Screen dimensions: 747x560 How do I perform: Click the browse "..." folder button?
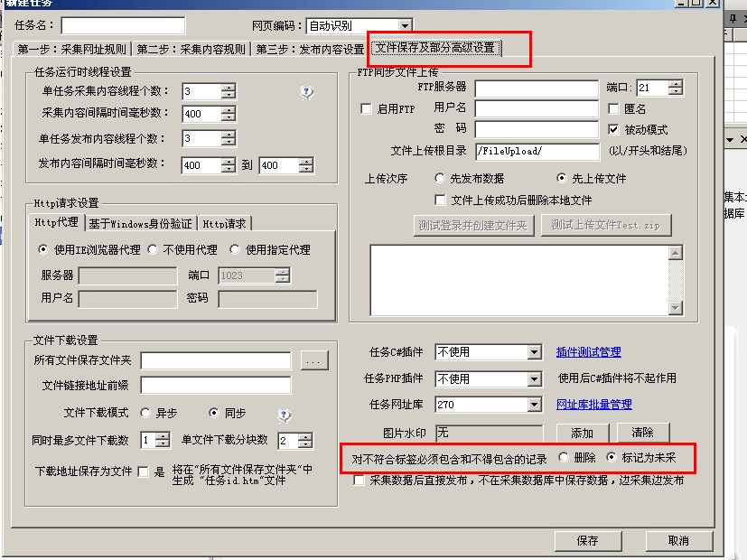click(x=313, y=361)
